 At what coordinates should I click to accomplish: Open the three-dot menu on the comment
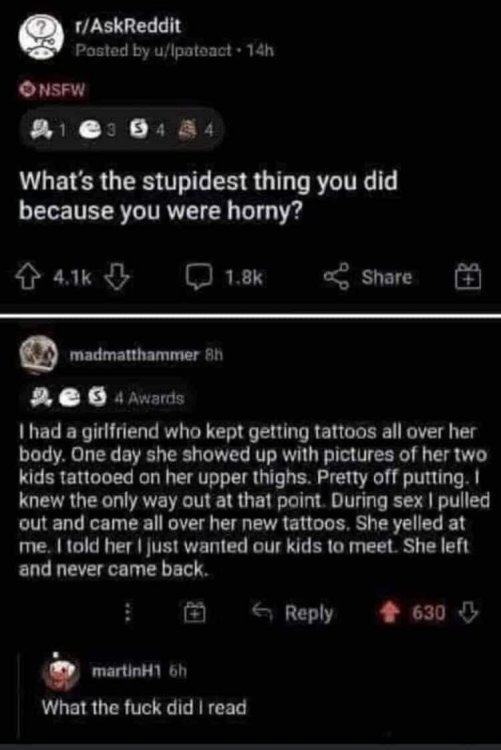tap(127, 613)
